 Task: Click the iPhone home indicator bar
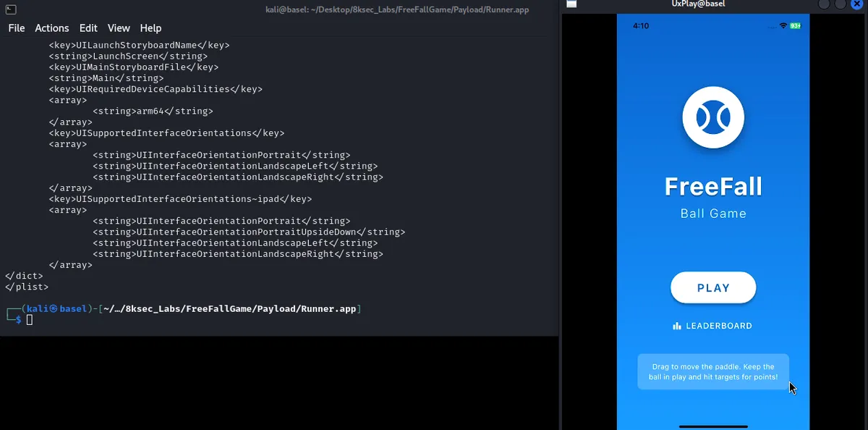(713, 426)
